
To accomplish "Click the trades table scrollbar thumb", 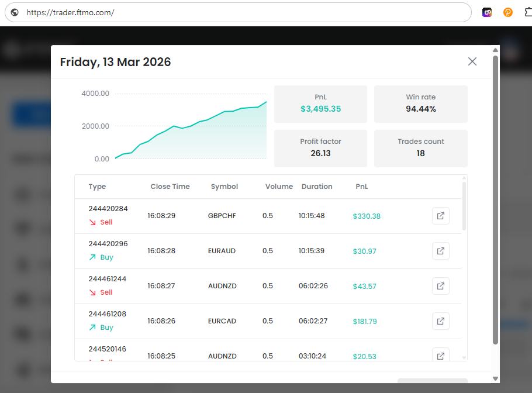I will coord(464,206).
